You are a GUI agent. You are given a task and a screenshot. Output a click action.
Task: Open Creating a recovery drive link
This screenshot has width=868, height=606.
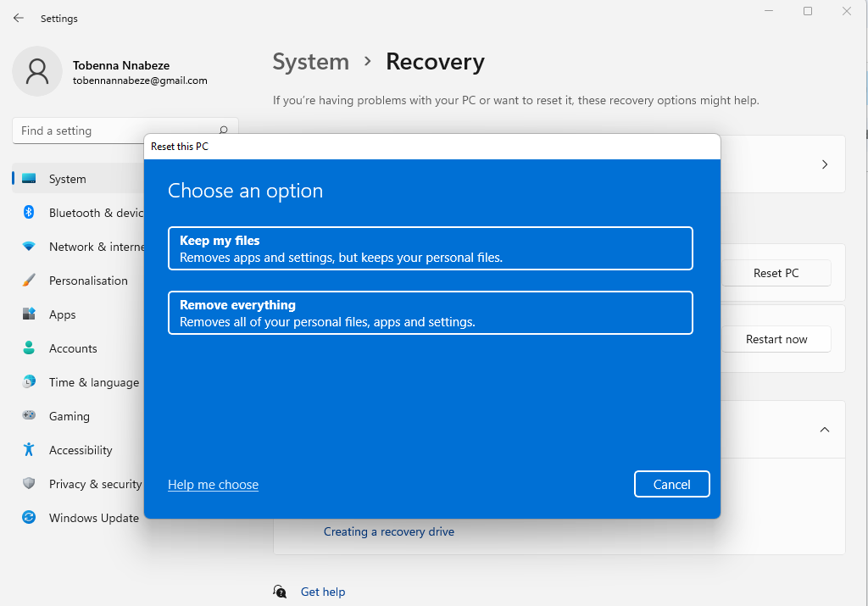coord(388,531)
